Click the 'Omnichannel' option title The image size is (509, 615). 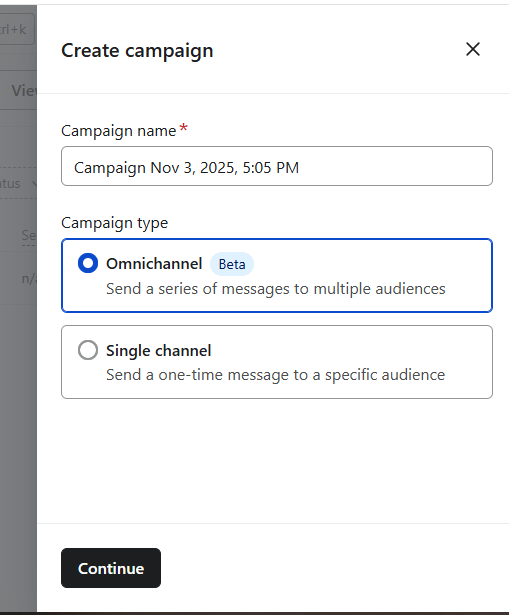(154, 264)
